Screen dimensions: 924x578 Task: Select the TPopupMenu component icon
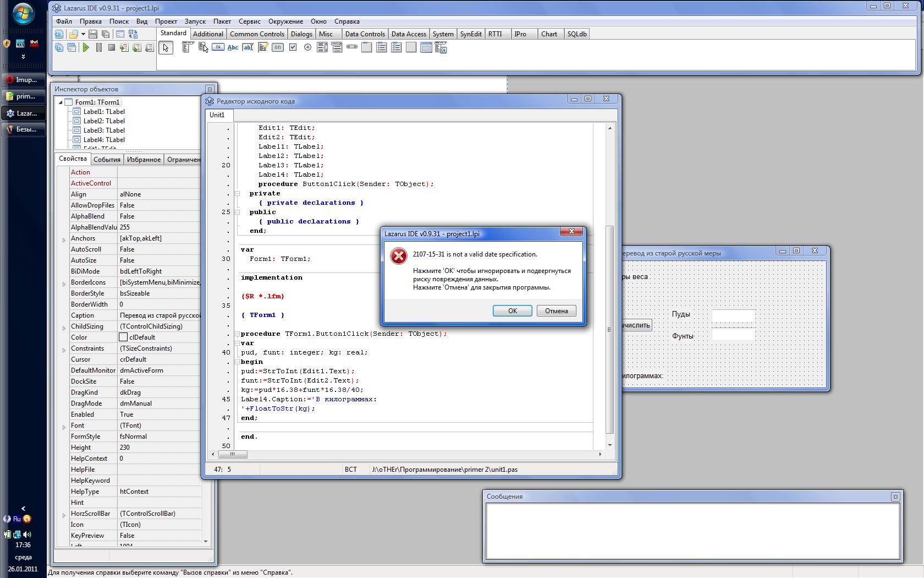coord(203,47)
